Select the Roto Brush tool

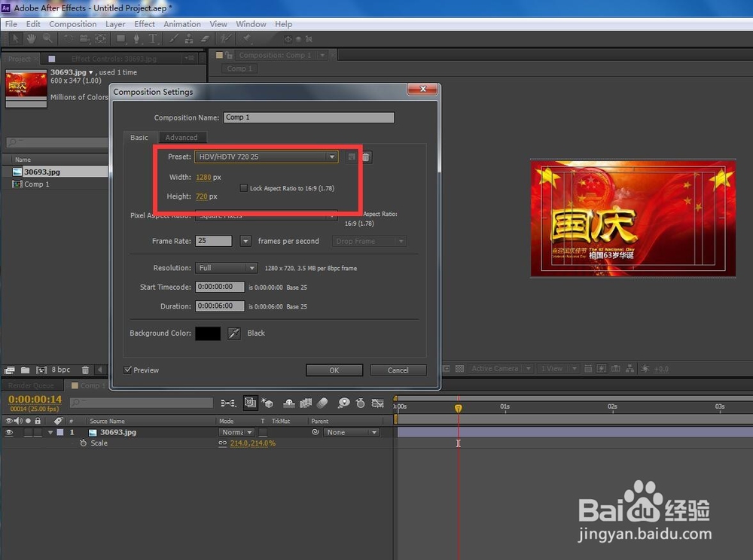(x=226, y=38)
